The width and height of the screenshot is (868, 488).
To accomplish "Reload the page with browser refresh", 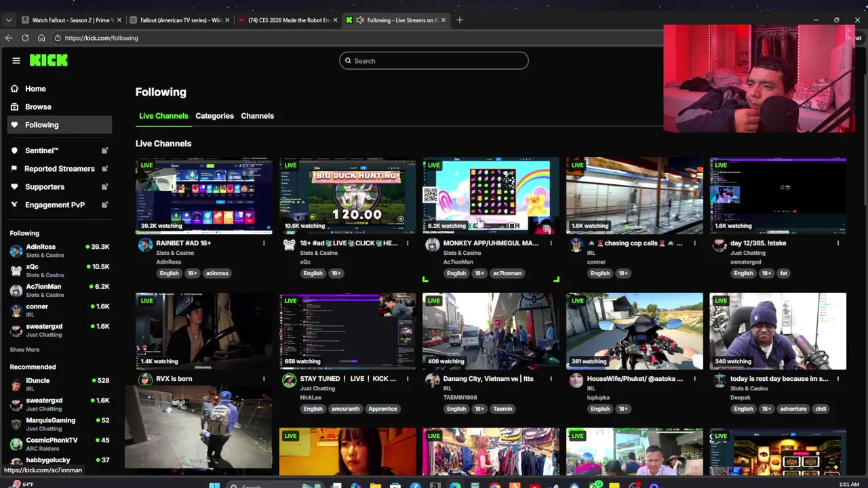I will [25, 38].
